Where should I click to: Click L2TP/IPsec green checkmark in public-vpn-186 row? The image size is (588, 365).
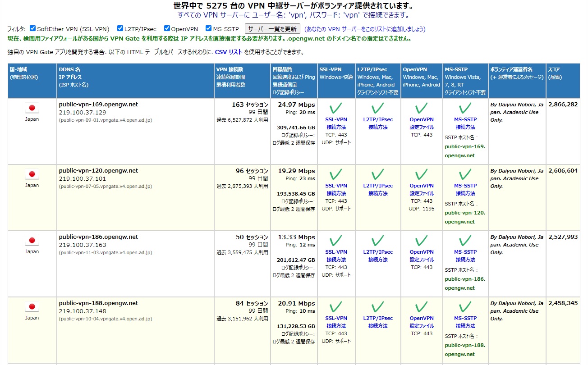pyautogui.click(x=377, y=241)
